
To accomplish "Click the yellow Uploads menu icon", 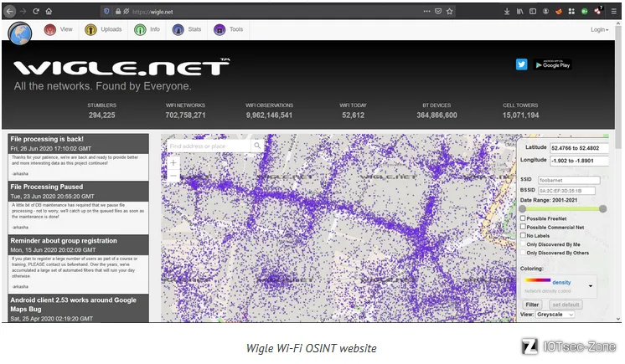I will click(x=90, y=29).
